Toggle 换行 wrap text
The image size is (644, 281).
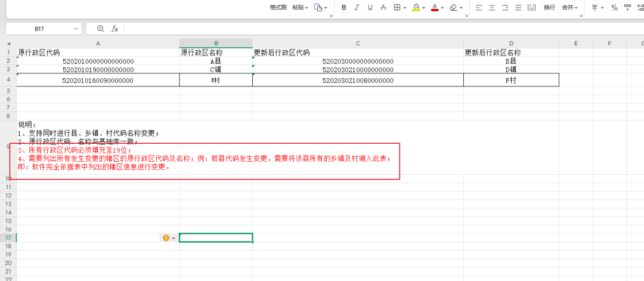coord(549,8)
